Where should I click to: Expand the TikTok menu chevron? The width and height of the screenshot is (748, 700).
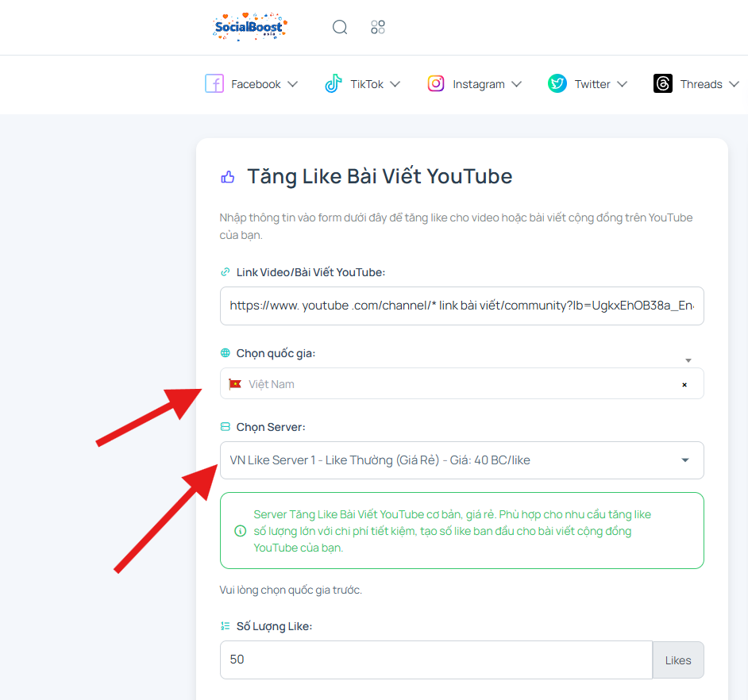click(395, 84)
